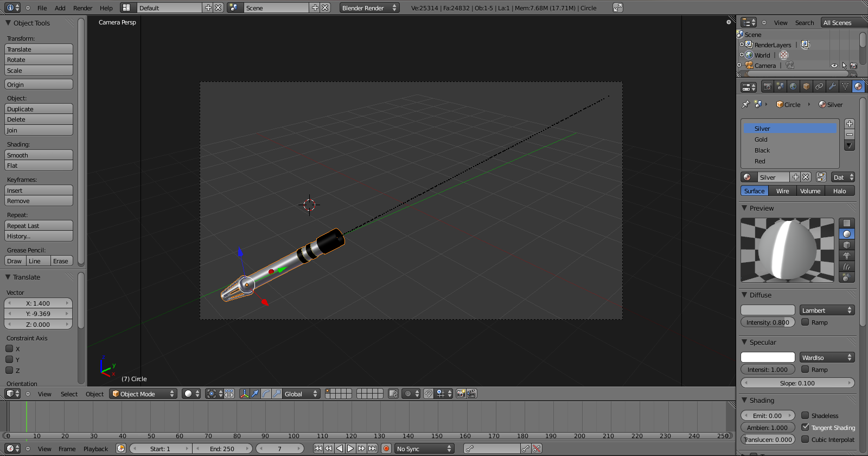This screenshot has width=868, height=456.
Task: Open the Object properties tab (cube icon)
Action: tap(806, 86)
